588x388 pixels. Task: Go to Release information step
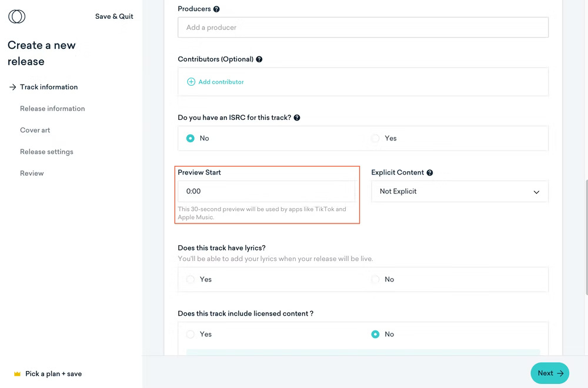[52, 109]
